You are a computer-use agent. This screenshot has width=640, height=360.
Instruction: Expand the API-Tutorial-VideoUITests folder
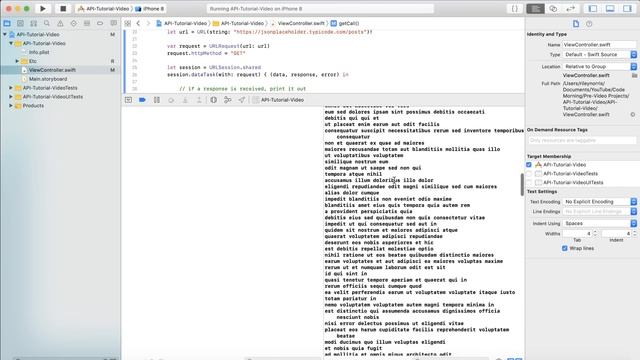[x=11, y=97]
